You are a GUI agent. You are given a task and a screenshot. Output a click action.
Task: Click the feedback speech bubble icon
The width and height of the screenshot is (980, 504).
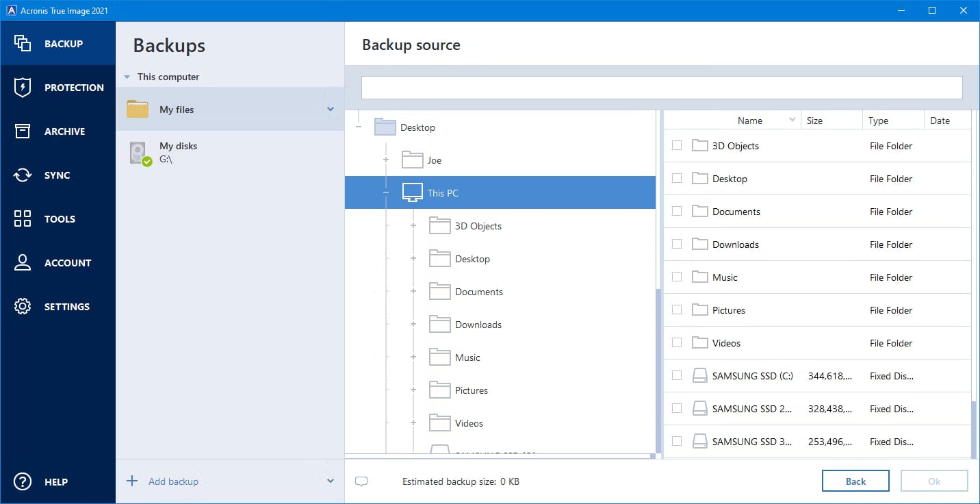[x=361, y=481]
